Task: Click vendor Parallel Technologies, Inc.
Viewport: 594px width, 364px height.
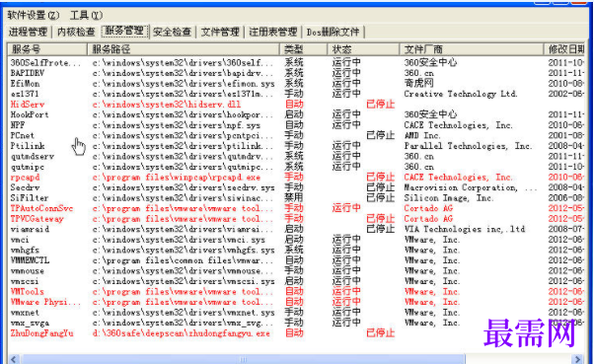Action: 468,146
